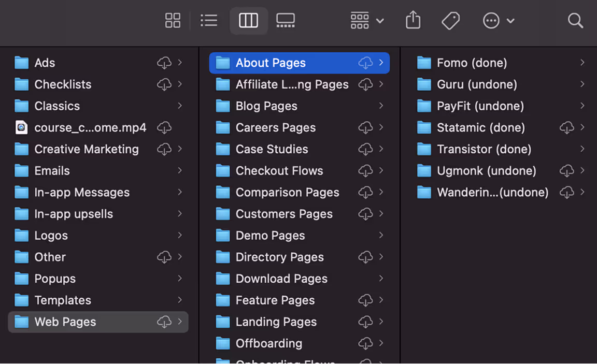Click the "Statamic (done)" folder name
Screen dimensions: 597x364
[480, 128]
